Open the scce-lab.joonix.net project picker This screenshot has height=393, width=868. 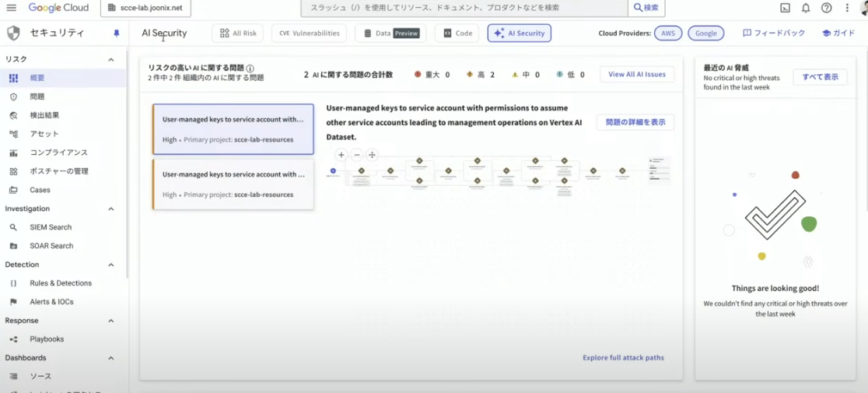pos(145,8)
